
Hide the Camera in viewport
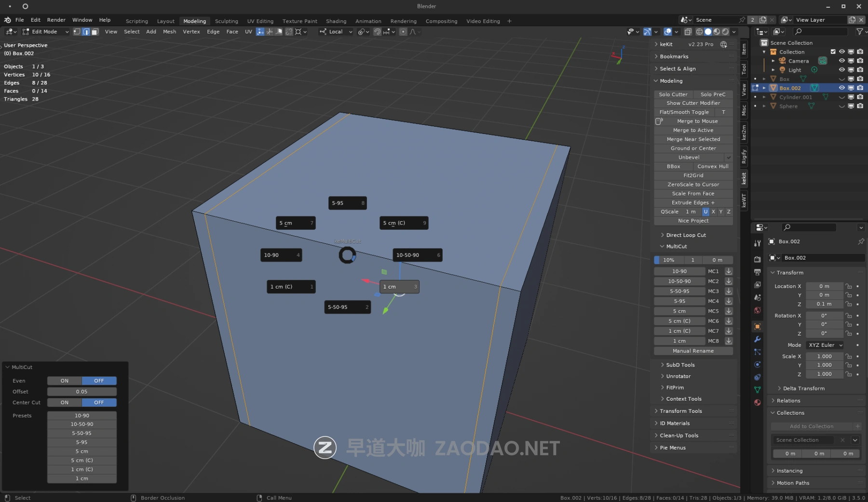tap(841, 61)
